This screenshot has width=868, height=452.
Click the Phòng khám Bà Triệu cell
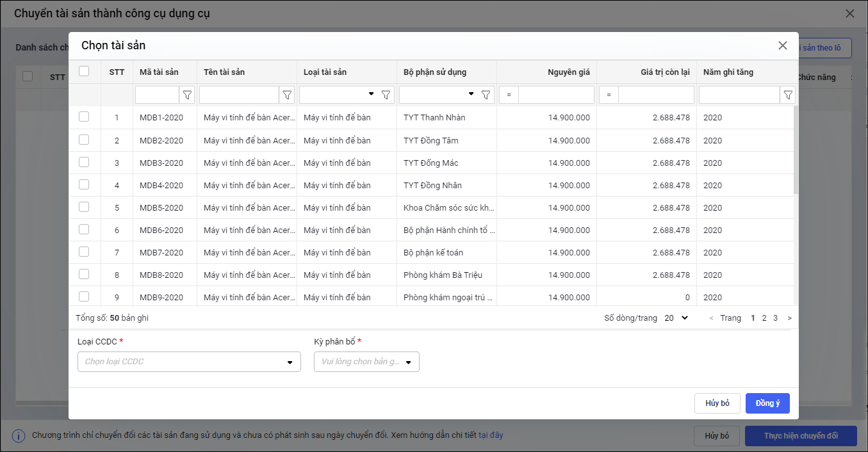click(x=446, y=275)
